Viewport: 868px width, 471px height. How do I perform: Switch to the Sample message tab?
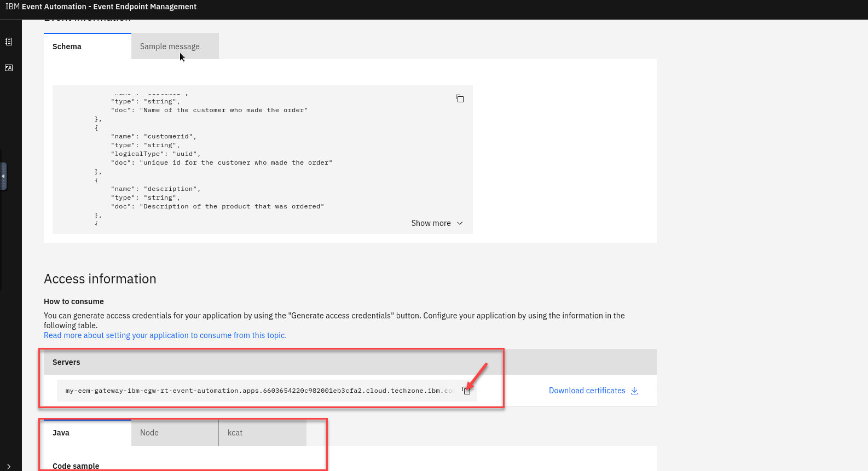(170, 46)
